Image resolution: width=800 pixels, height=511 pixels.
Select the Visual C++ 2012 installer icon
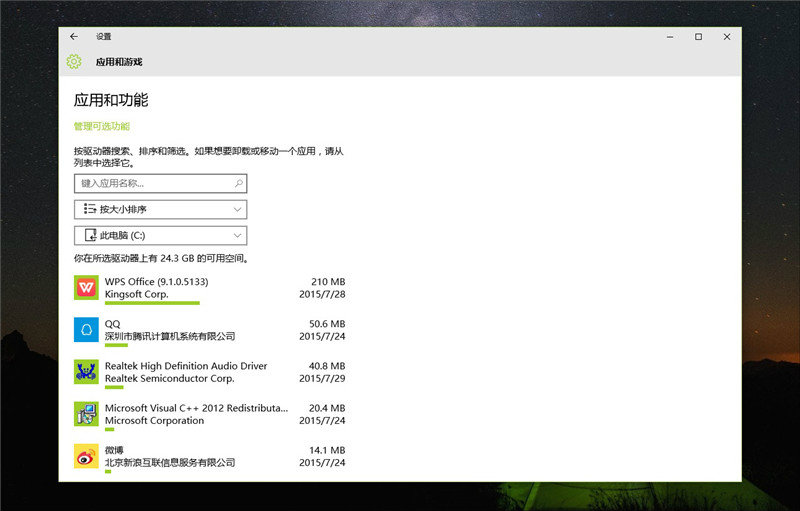86,414
